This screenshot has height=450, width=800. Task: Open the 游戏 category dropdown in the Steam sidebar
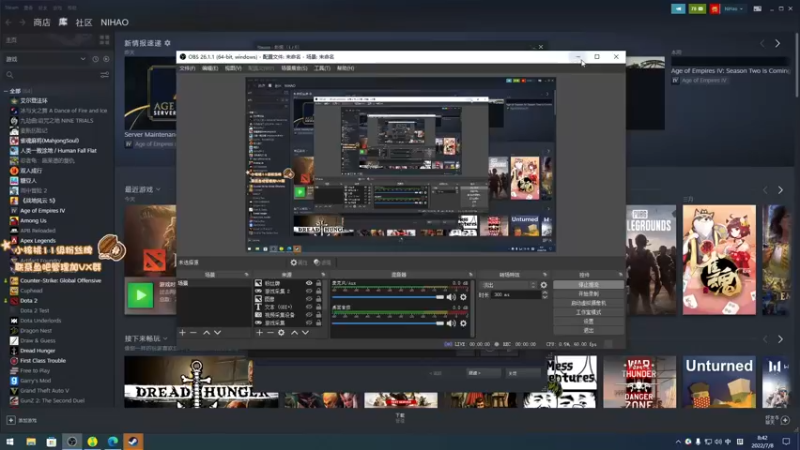point(83,59)
